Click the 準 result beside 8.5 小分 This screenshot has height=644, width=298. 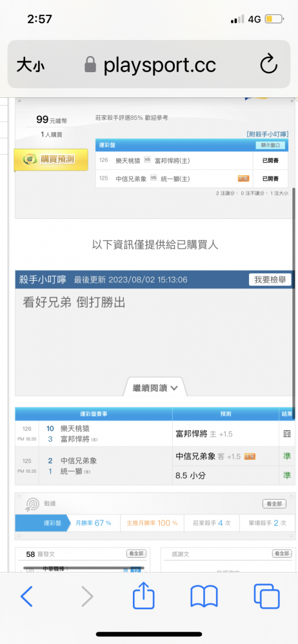click(x=287, y=476)
